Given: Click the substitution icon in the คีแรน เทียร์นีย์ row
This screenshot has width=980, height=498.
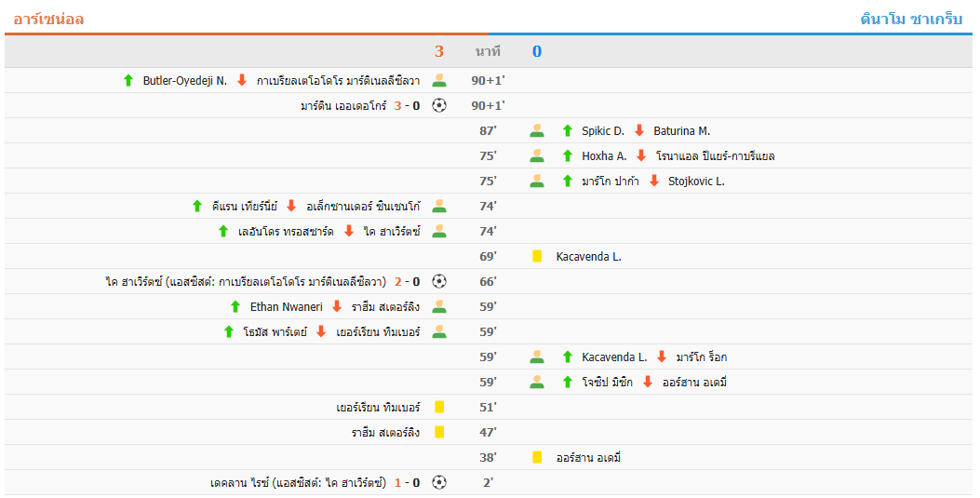Looking at the screenshot, I should pyautogui.click(x=439, y=207).
